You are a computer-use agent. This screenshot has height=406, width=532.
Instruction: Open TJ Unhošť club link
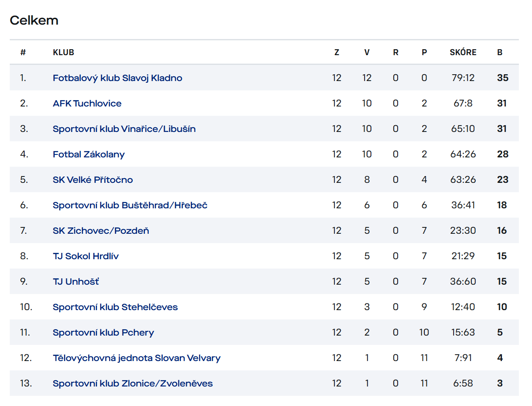coord(76,282)
